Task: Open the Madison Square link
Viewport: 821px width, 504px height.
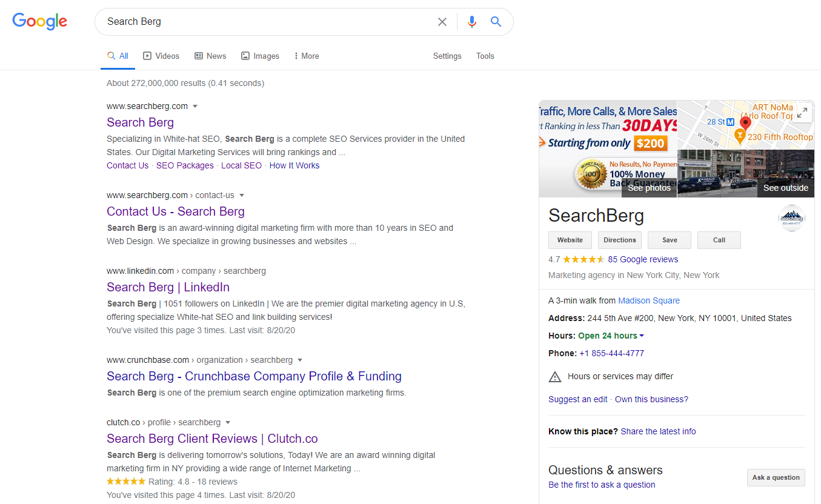Action: [649, 300]
